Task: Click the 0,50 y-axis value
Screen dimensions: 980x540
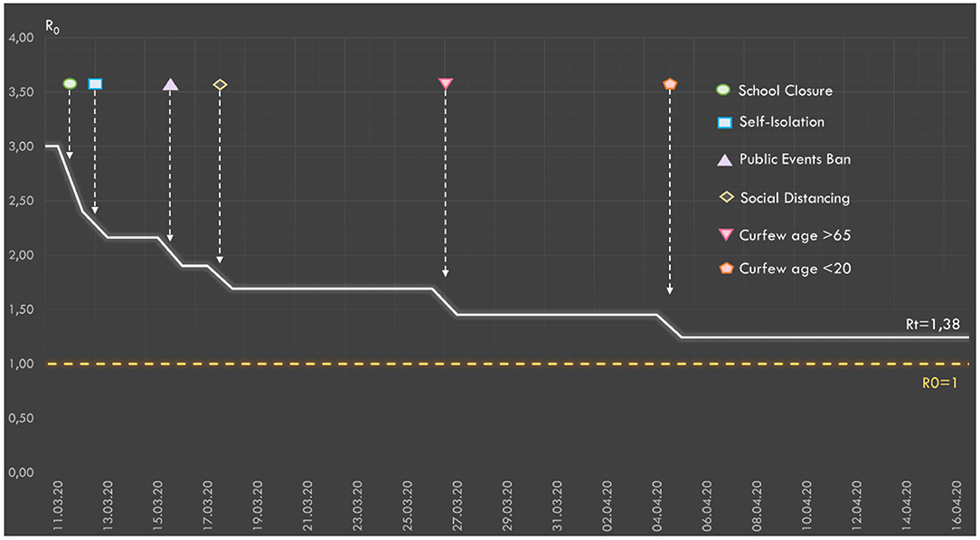Action: tap(20, 418)
